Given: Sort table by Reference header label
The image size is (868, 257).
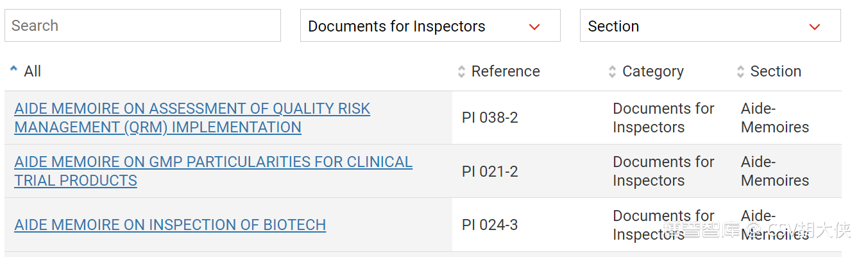Looking at the screenshot, I should pyautogui.click(x=506, y=71).
